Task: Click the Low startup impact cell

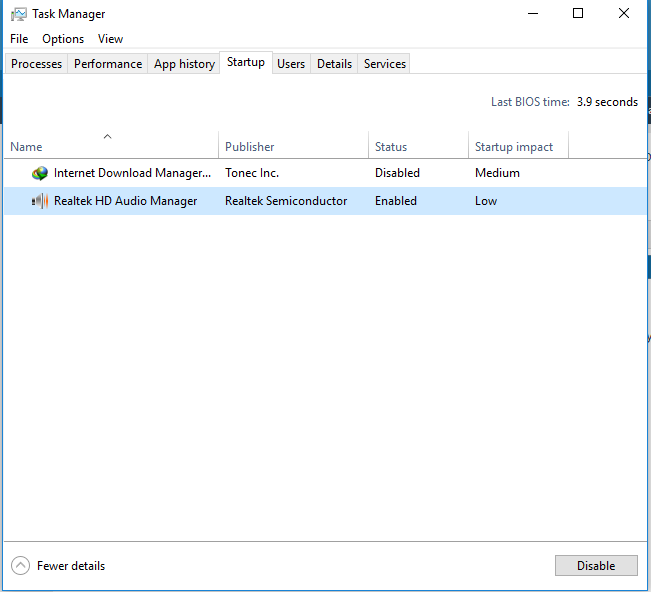Action: click(486, 201)
